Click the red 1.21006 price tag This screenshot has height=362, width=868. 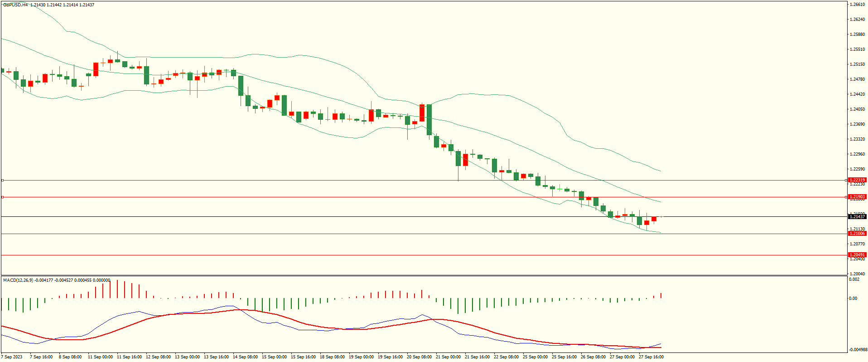857,234
